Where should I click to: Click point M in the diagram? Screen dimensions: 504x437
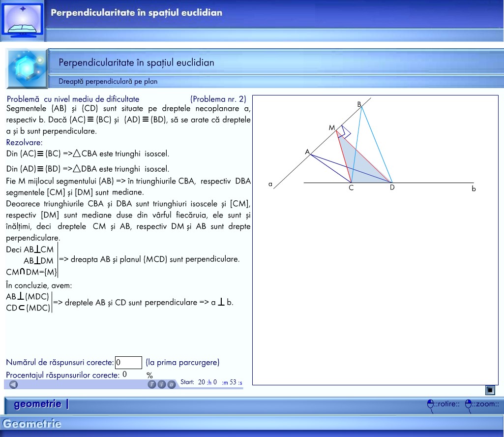[x=337, y=131]
